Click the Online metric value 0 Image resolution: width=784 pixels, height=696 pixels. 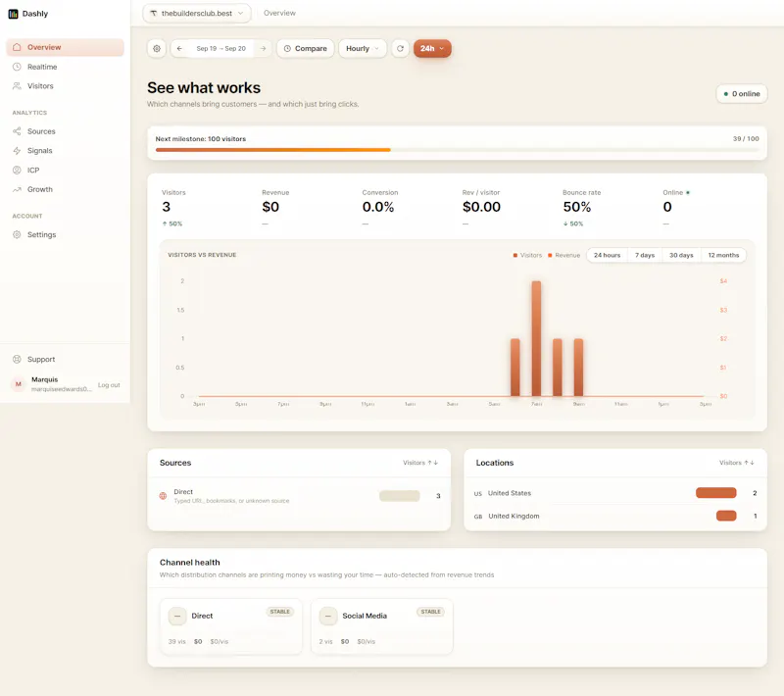pyautogui.click(x=667, y=207)
